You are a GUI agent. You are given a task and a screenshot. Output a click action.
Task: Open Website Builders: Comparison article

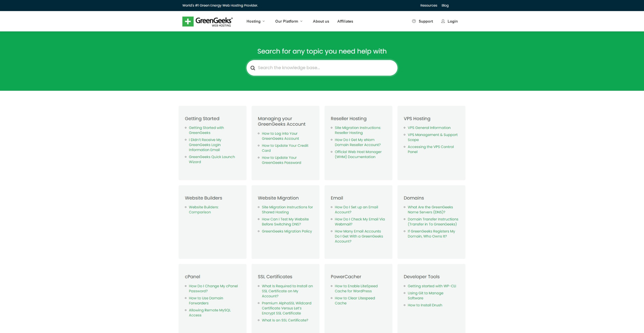coord(203,210)
